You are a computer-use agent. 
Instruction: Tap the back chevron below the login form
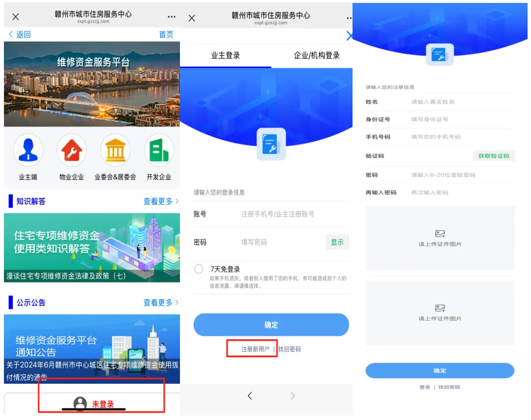[250, 395]
